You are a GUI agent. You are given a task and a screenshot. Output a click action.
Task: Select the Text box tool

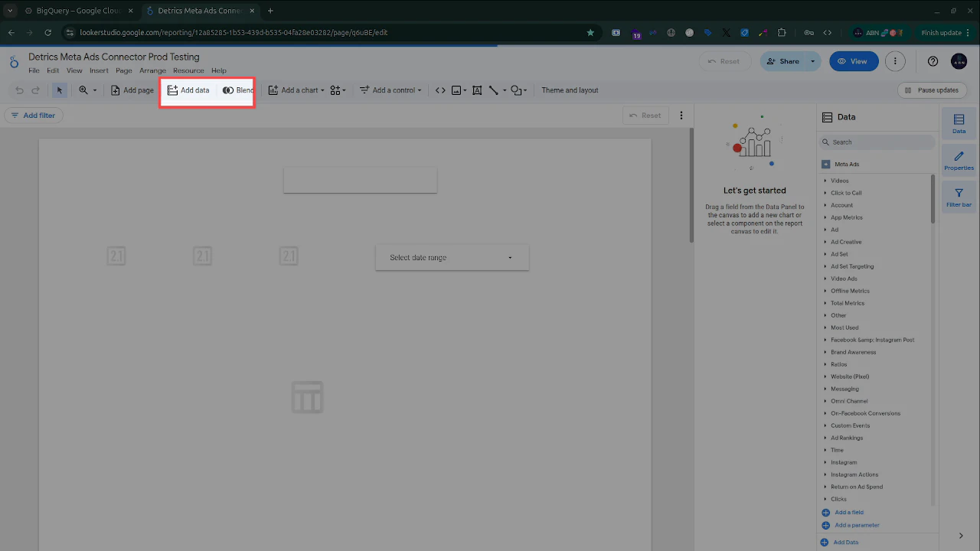point(476,90)
